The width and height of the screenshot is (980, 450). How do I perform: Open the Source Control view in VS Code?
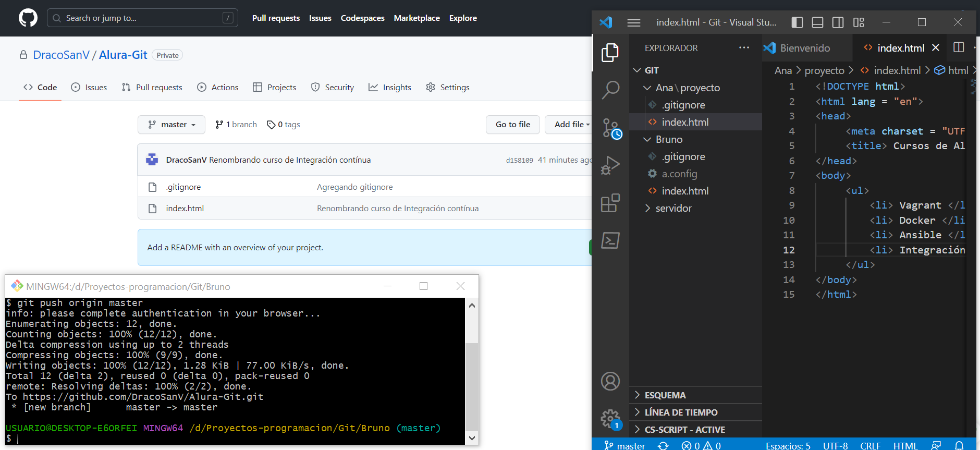click(x=611, y=128)
